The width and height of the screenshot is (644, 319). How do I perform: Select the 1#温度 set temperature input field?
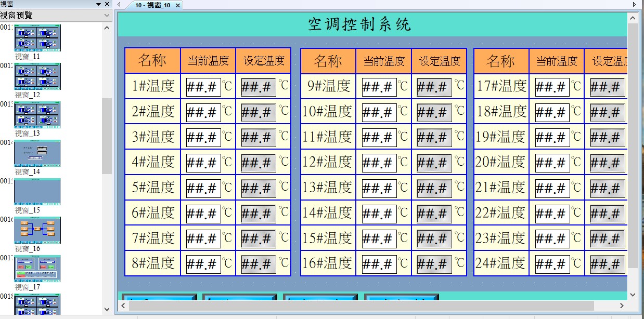pos(259,87)
